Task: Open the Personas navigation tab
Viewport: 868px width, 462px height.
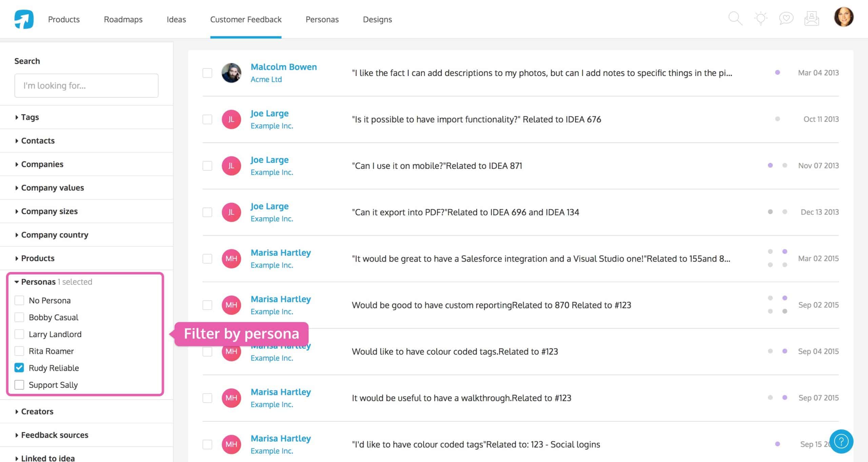Action: click(322, 19)
